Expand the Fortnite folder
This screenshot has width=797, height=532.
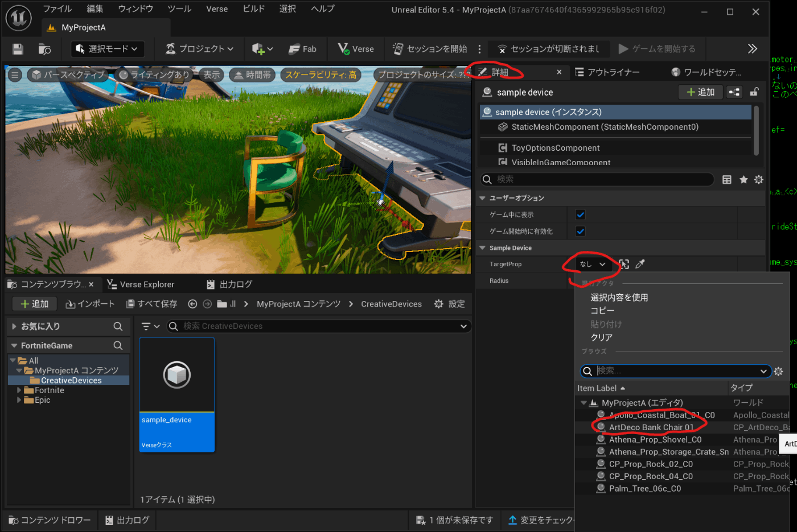[19, 390]
